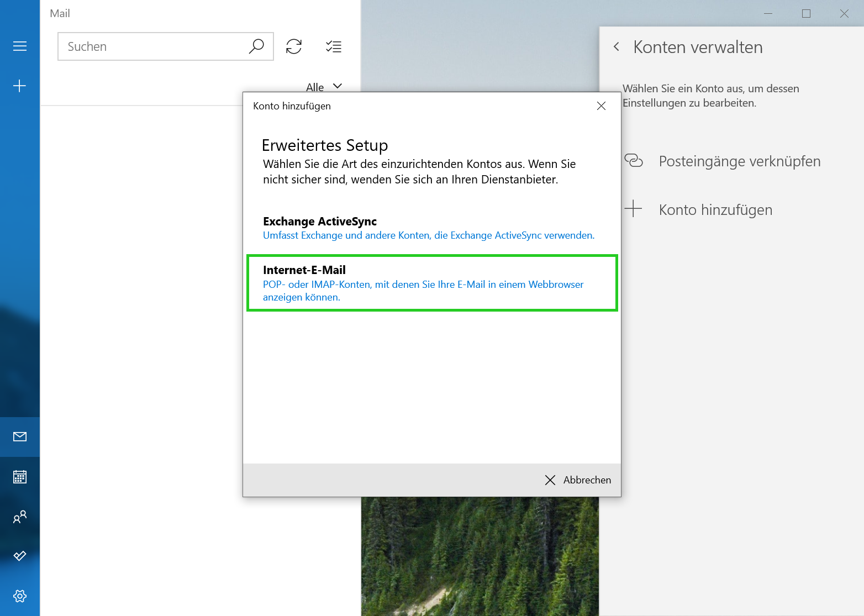
Task: Close the Konto hinzufügen dialog with X
Action: point(602,106)
